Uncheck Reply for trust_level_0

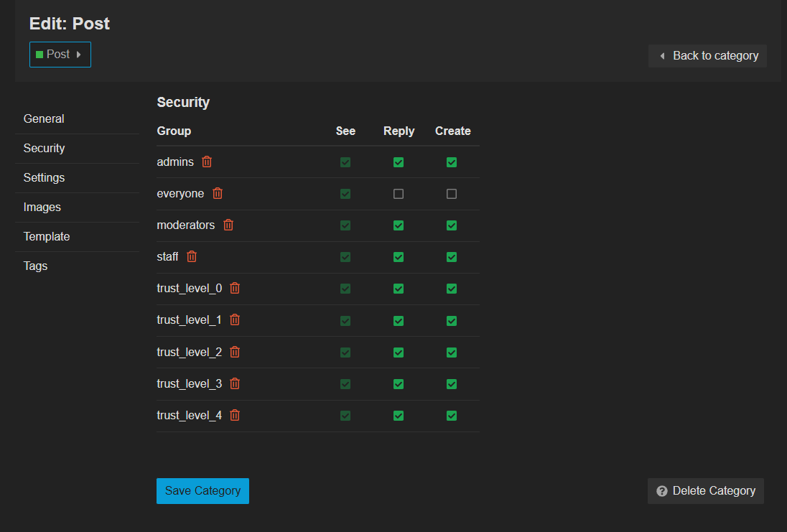pos(399,289)
